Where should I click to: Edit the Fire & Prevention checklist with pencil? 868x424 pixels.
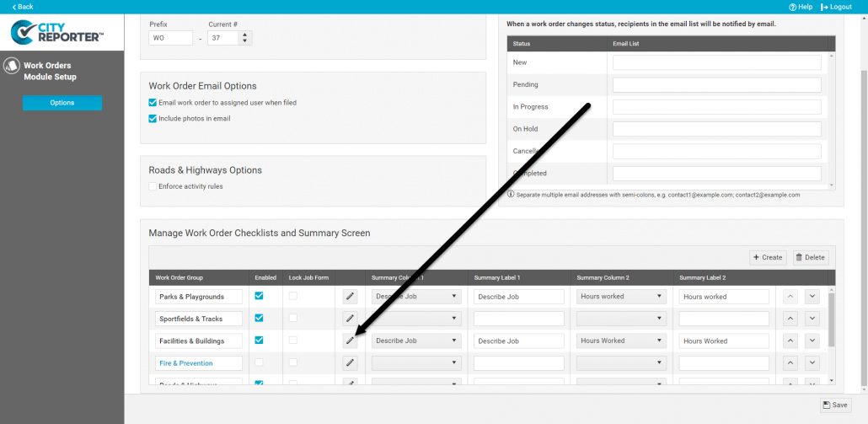pyautogui.click(x=350, y=363)
